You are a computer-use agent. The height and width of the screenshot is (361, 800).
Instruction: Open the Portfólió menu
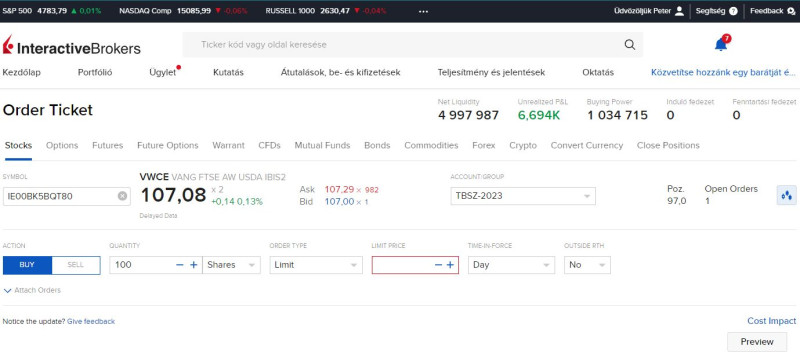point(95,72)
